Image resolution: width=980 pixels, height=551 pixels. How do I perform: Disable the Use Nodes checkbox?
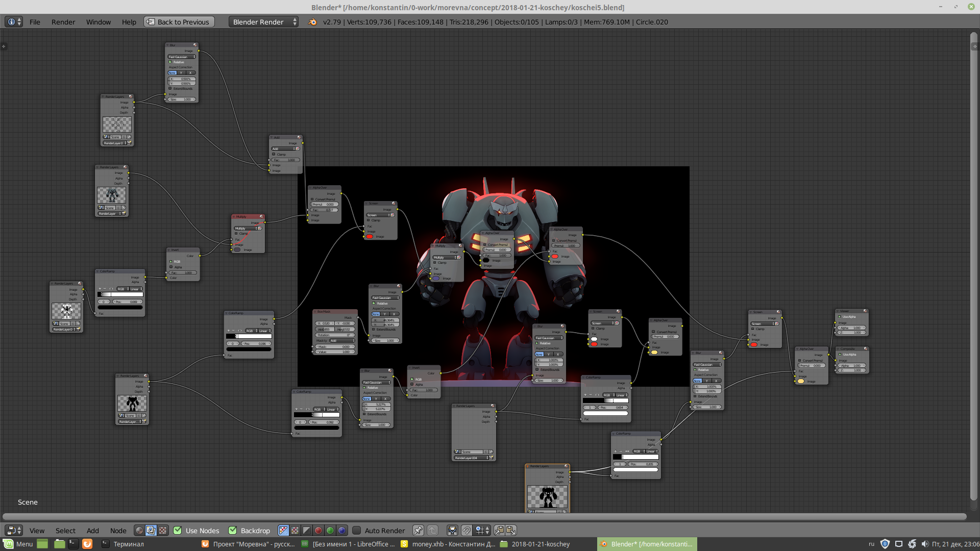pos(178,531)
